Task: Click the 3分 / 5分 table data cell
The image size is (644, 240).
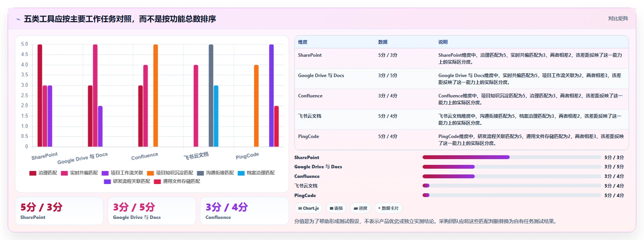Action: point(388,76)
